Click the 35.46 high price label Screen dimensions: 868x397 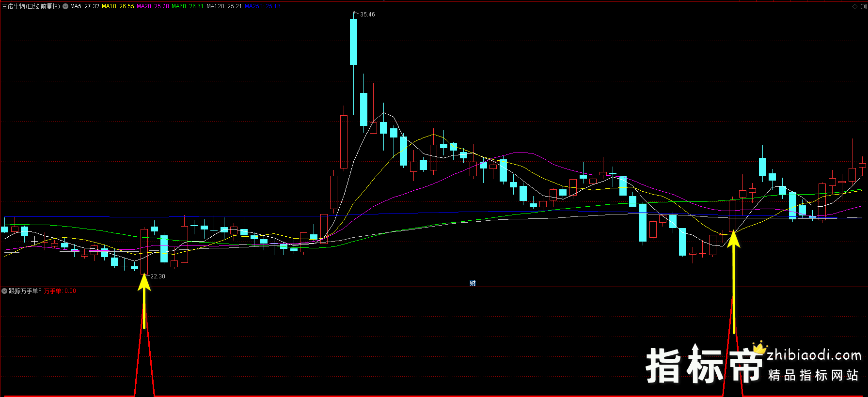[367, 15]
